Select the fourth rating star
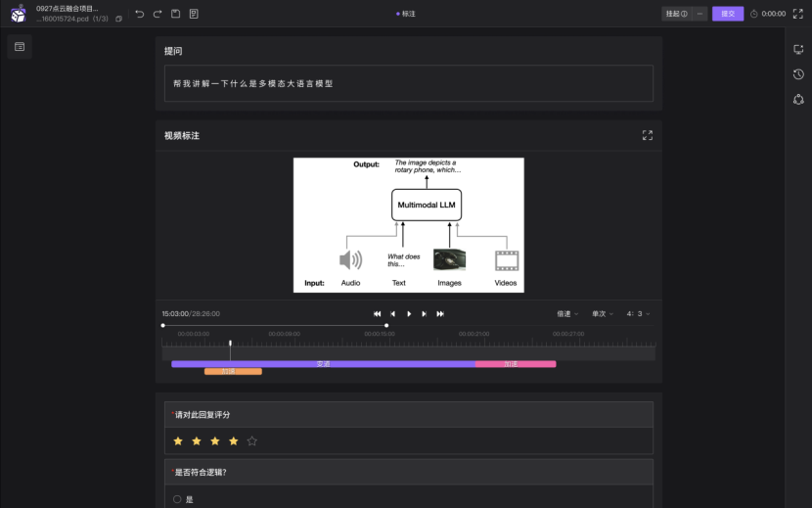Viewport: 812px width, 508px height. [x=234, y=441]
